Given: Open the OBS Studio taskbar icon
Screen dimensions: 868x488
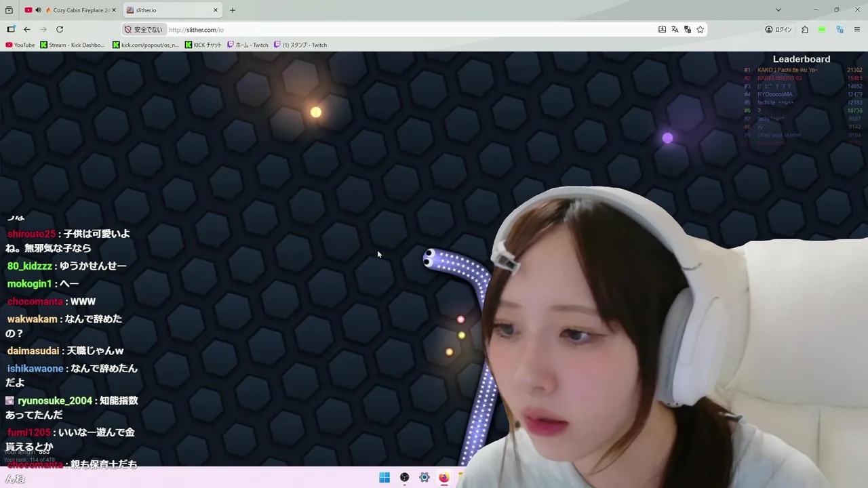Looking at the screenshot, I should point(404,477).
